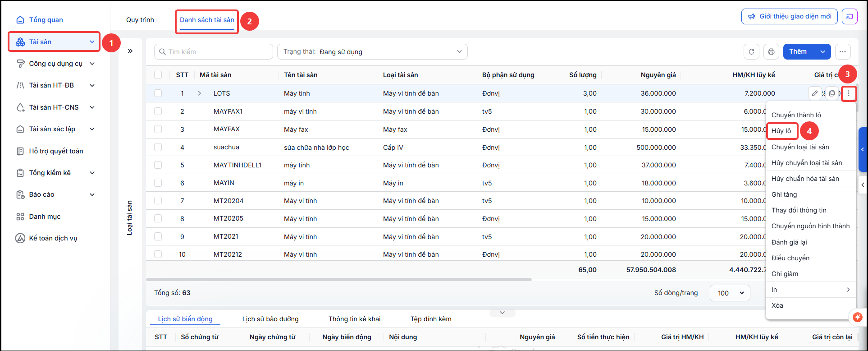Expand the Tài sản HT-CNS chevron
Screen dimensions: 868x351
pos(92,107)
